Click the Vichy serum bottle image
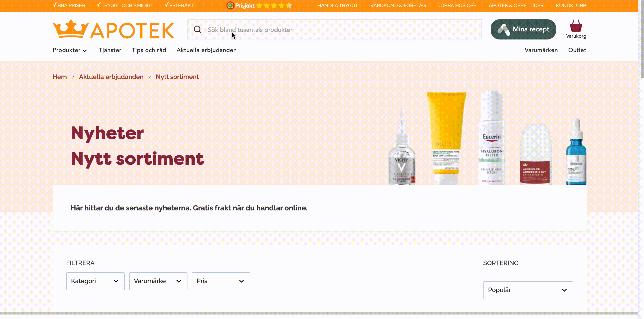 [402, 147]
